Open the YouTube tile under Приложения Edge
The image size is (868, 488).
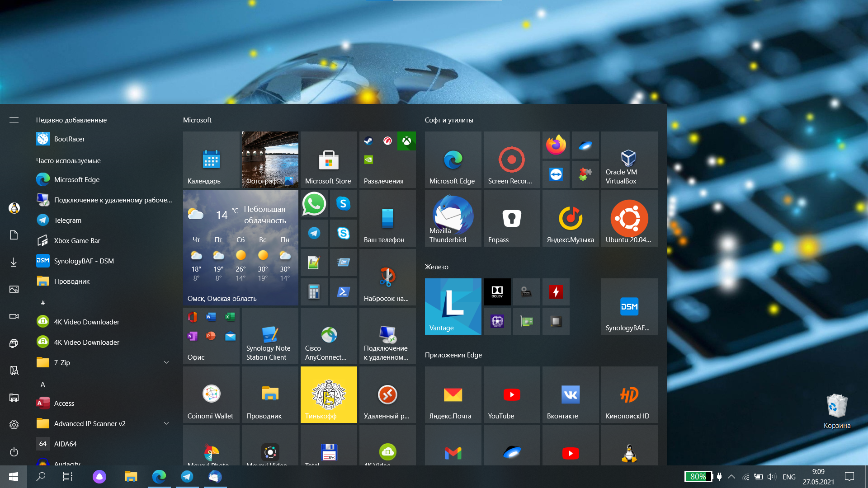(512, 394)
